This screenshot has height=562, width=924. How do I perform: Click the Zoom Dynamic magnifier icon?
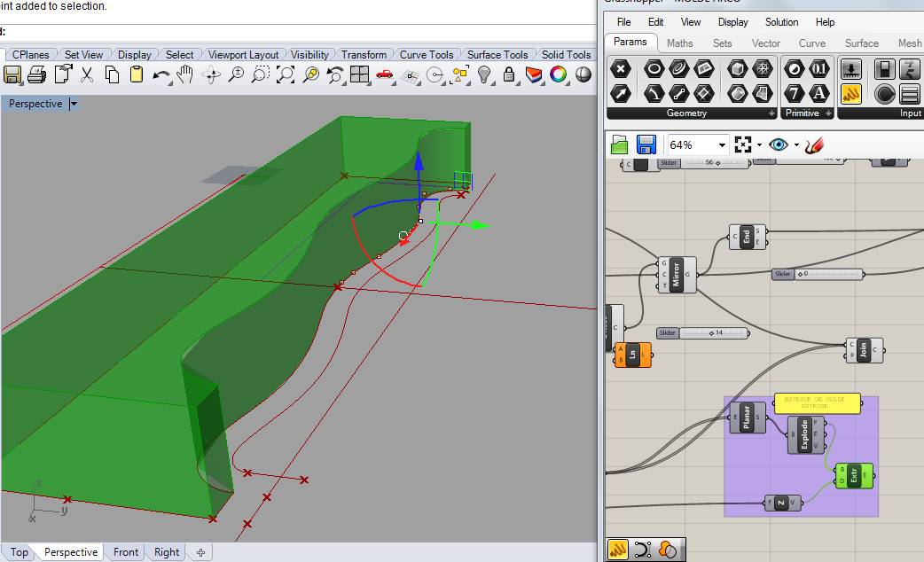click(x=236, y=74)
